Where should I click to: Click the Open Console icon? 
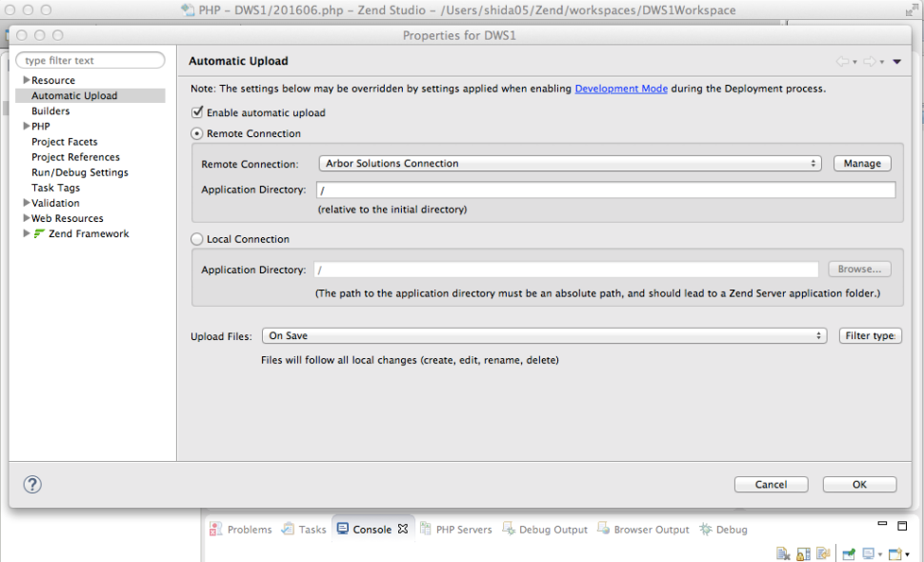tap(895, 553)
